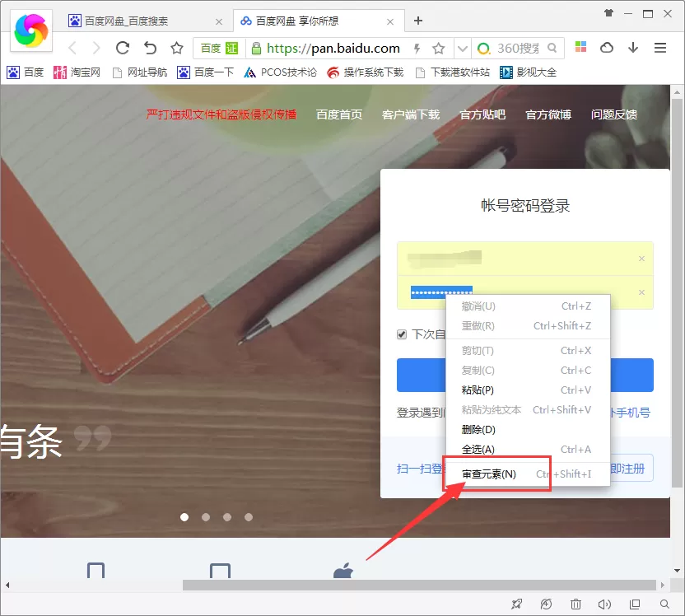This screenshot has width=685, height=616.
Task: Open the 操作系统下载 bookmark
Action: click(x=366, y=72)
